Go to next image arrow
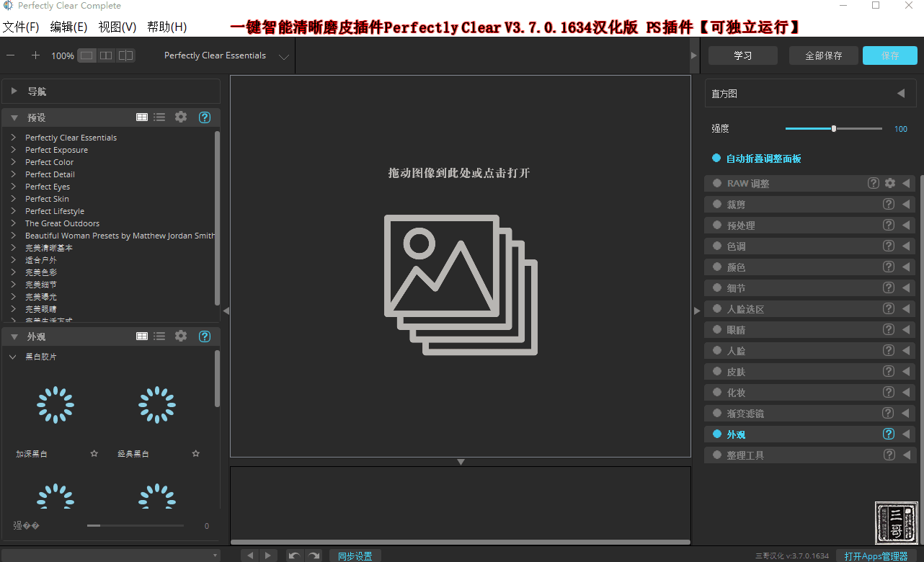 click(x=267, y=556)
